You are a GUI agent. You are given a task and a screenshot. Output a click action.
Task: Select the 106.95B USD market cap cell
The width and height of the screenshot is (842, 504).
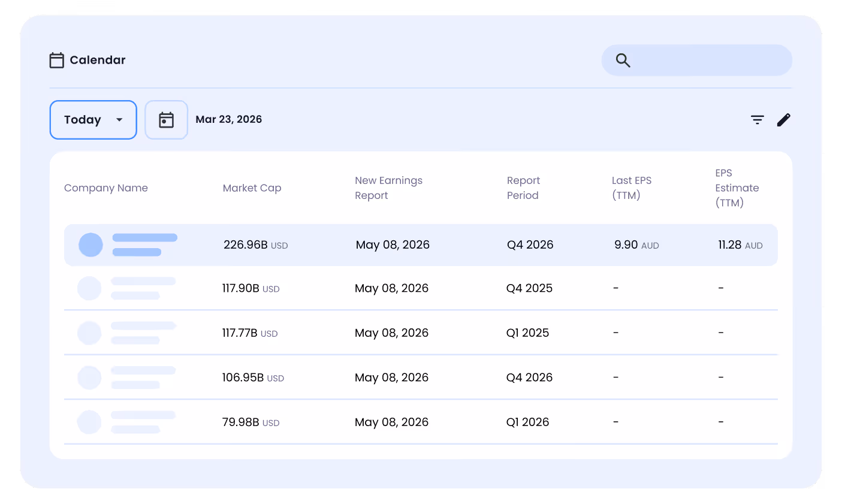click(x=253, y=378)
